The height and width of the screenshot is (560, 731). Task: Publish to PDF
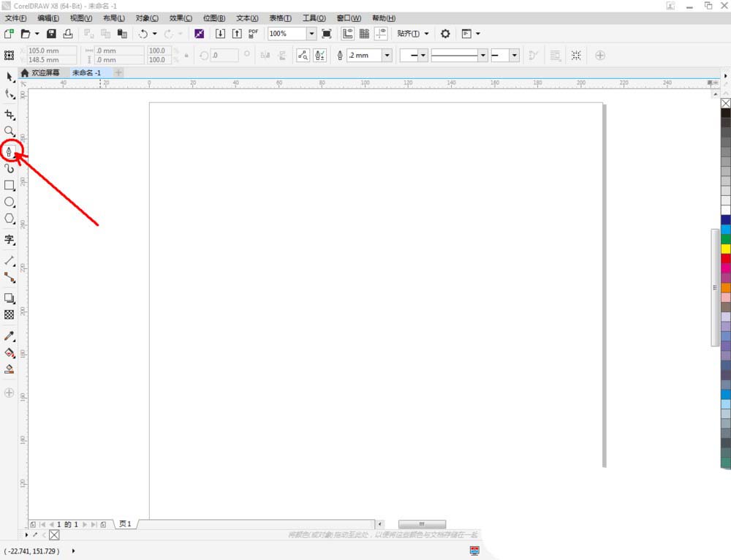(x=253, y=34)
